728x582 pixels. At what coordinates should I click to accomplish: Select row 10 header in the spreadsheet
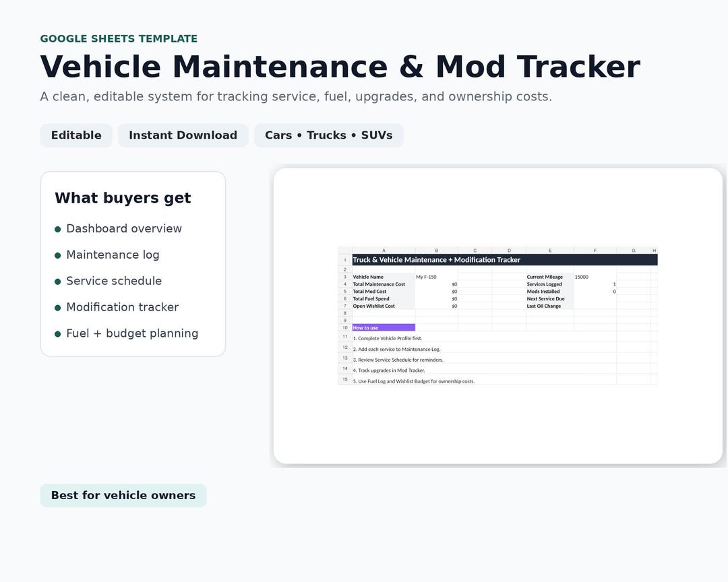pyautogui.click(x=345, y=327)
